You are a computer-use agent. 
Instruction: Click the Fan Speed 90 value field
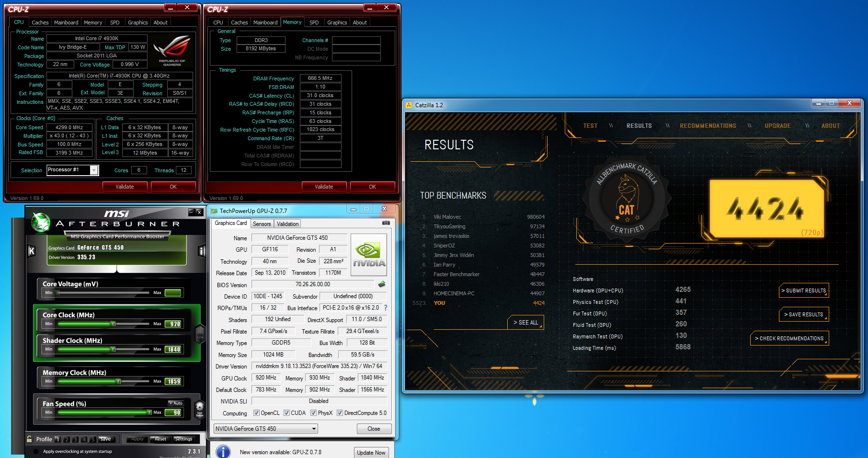pyautogui.click(x=173, y=413)
